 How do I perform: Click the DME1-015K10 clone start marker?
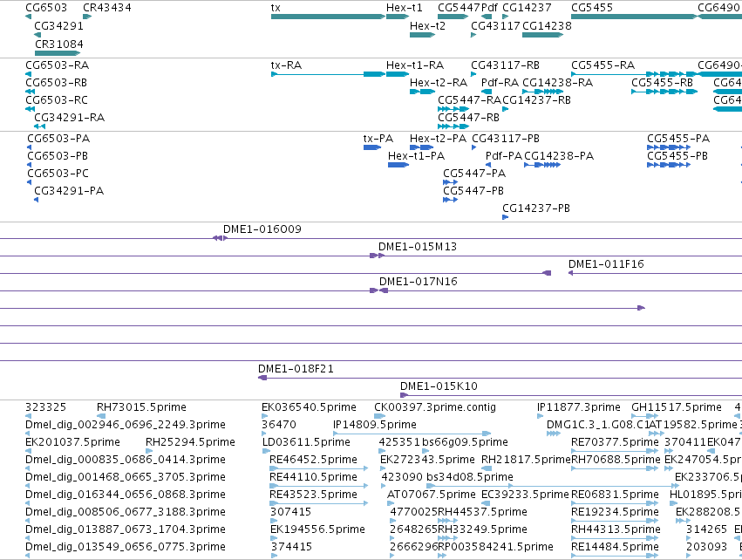tap(404, 395)
